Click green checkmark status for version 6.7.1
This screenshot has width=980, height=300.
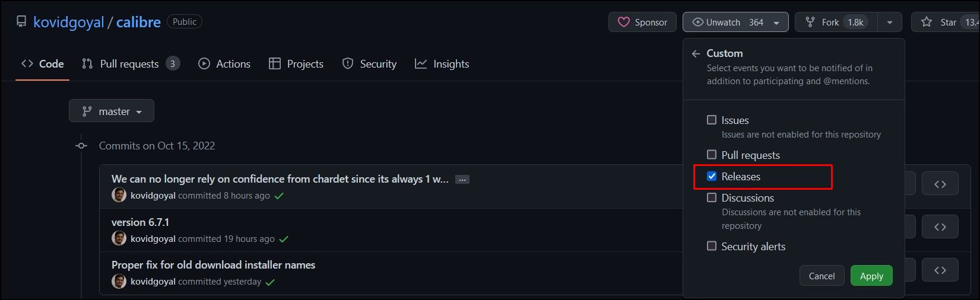tap(284, 239)
